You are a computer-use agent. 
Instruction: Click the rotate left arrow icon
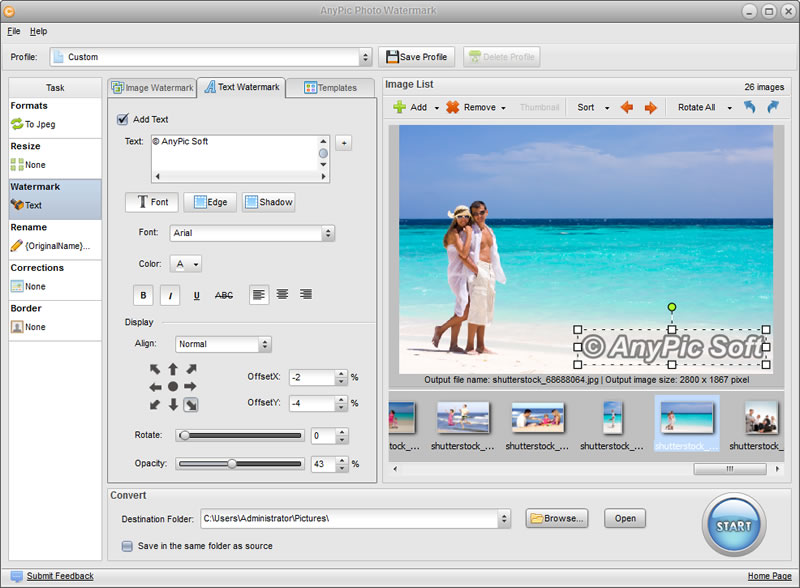(749, 107)
